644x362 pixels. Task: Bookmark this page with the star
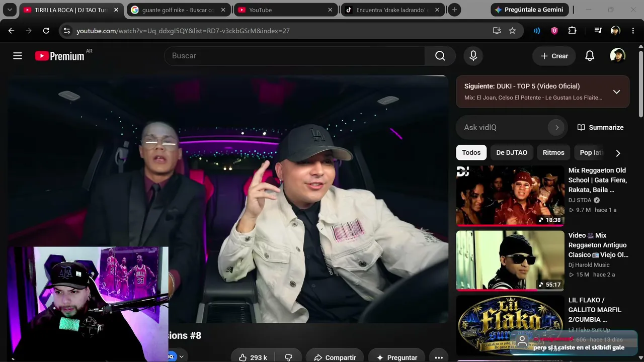tap(512, 31)
